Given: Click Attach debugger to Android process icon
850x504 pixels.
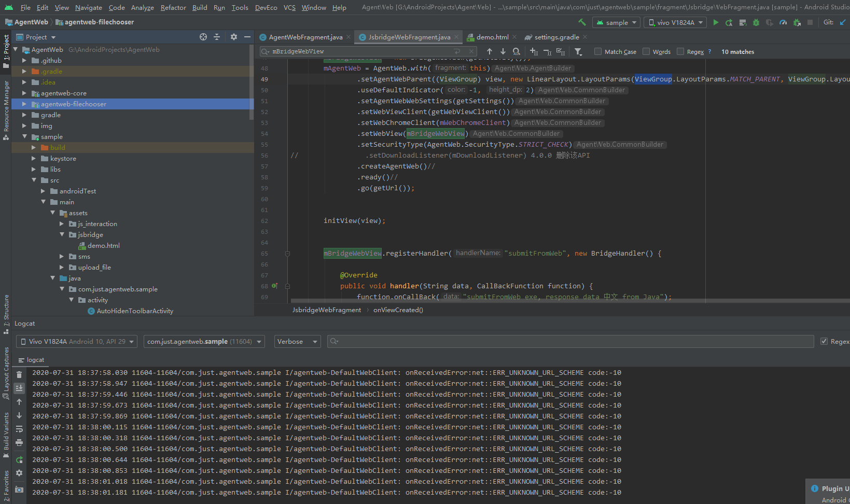Looking at the screenshot, I should (x=797, y=22).
